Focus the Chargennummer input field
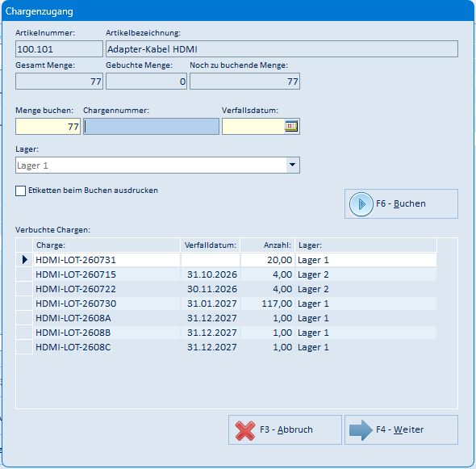Viewport: 476px width, 469px height. pos(151,127)
